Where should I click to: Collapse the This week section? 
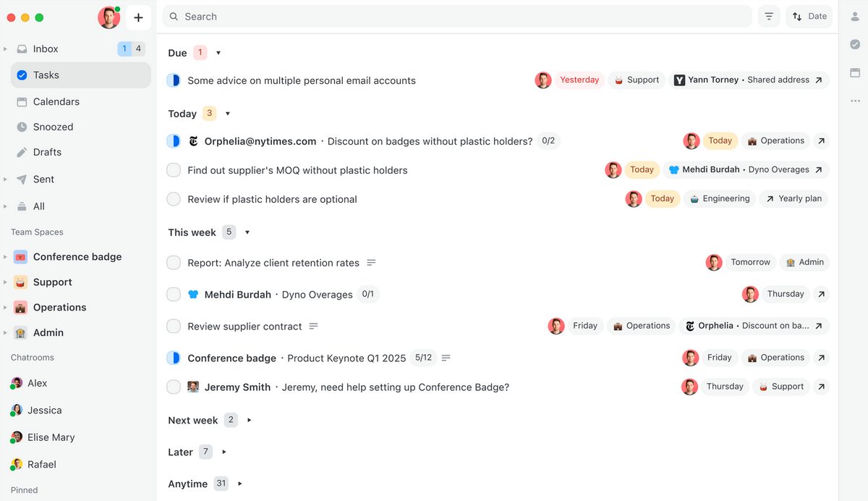click(247, 232)
